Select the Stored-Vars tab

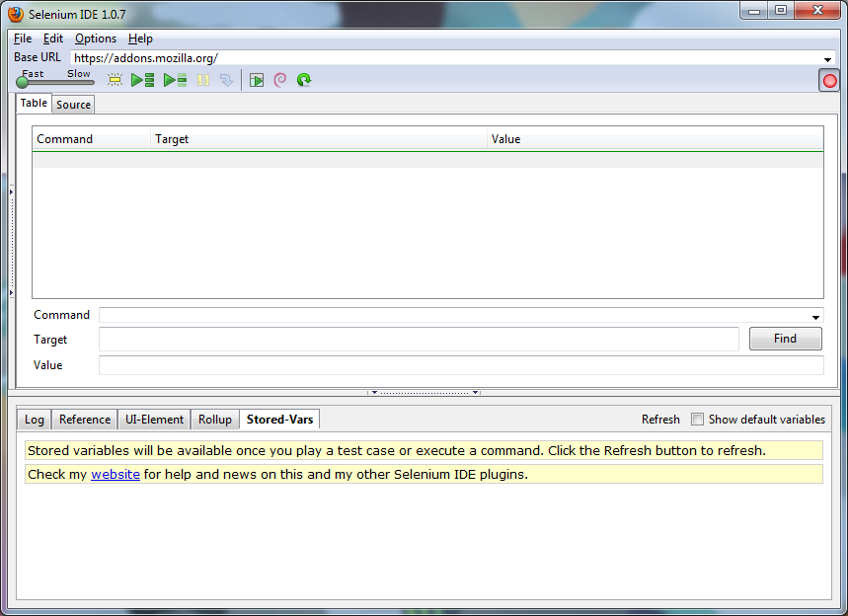coord(279,420)
